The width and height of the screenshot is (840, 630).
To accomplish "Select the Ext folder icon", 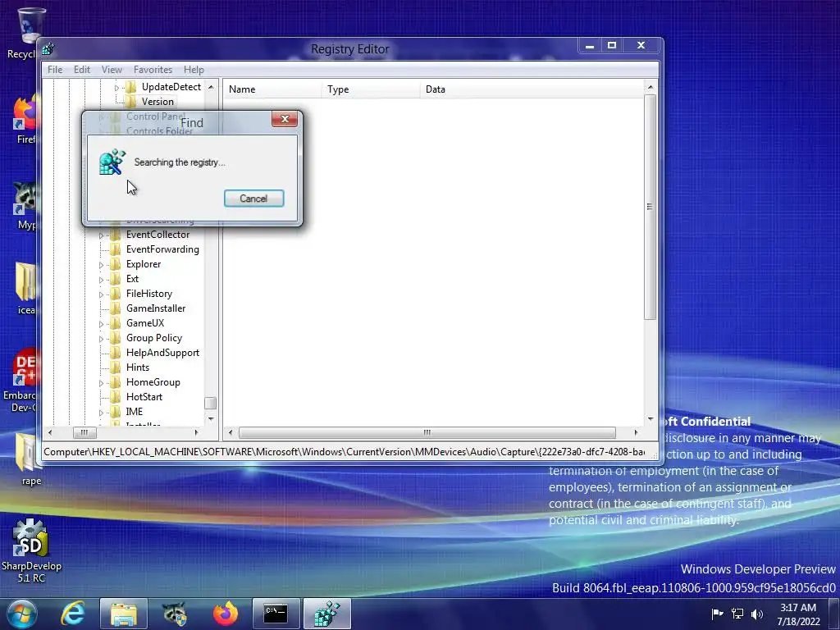I will [x=115, y=279].
